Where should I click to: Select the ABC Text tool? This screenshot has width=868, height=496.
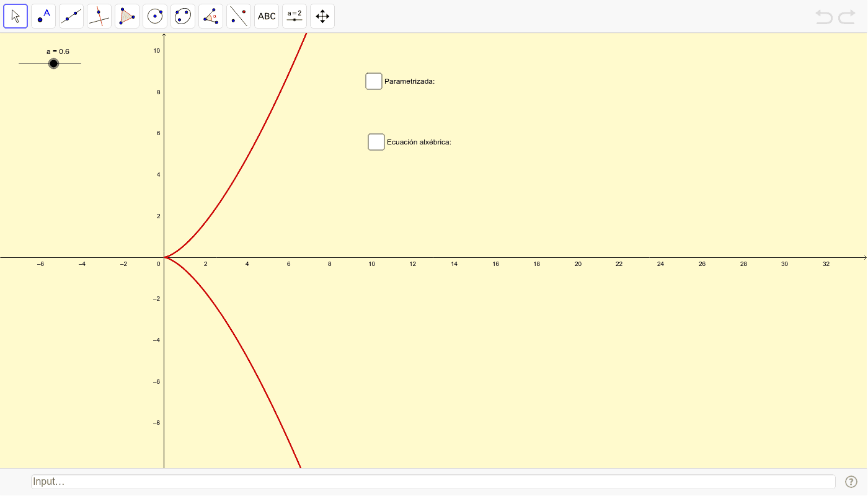[x=267, y=16]
